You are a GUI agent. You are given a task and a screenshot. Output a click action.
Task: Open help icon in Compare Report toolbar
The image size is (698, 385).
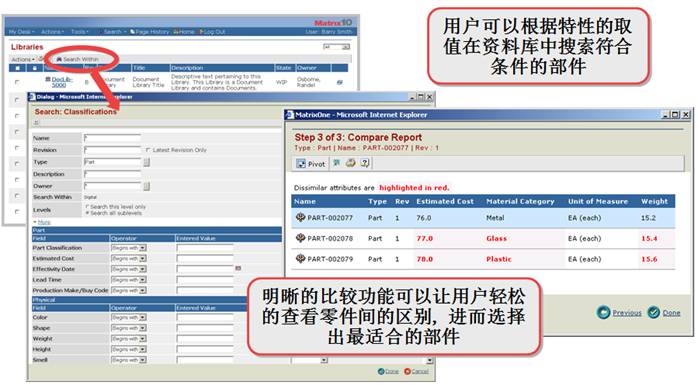coord(365,163)
